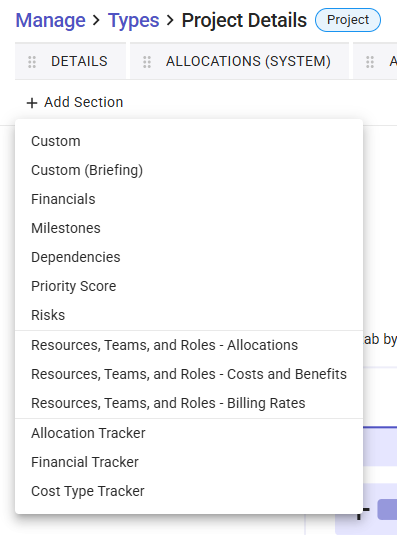Click the plus icon beside Add Section
The image size is (397, 535).
click(32, 103)
